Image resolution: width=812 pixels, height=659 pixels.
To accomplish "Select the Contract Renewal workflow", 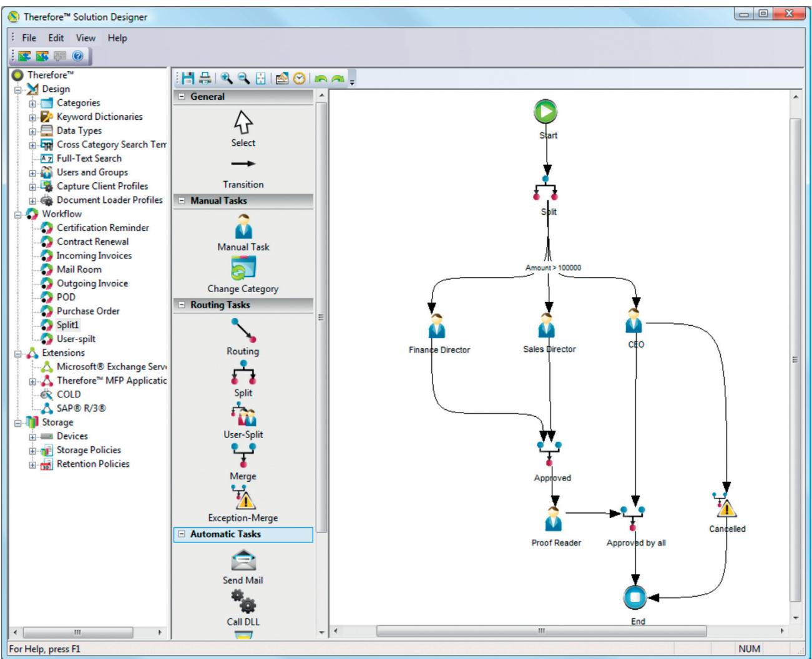I will click(93, 242).
